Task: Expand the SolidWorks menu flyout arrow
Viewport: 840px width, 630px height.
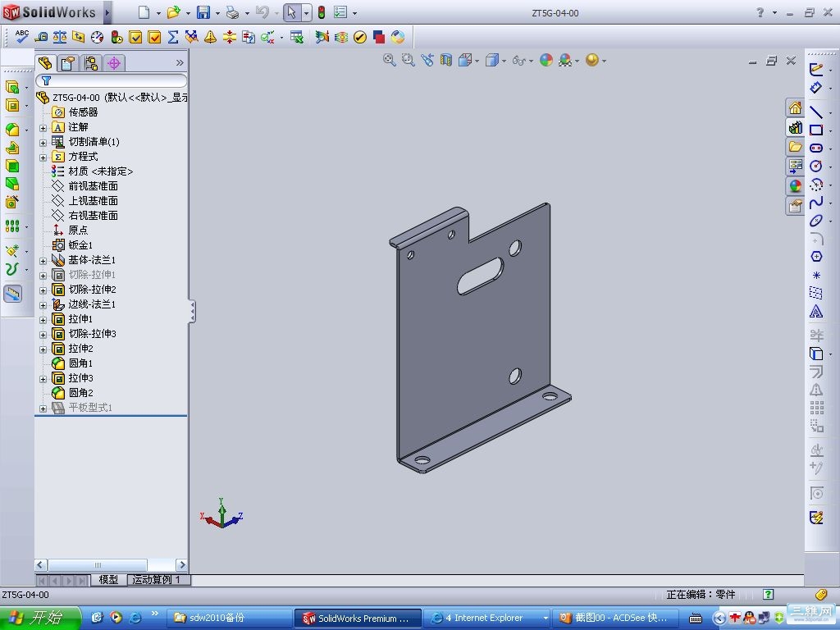Action: [x=107, y=12]
